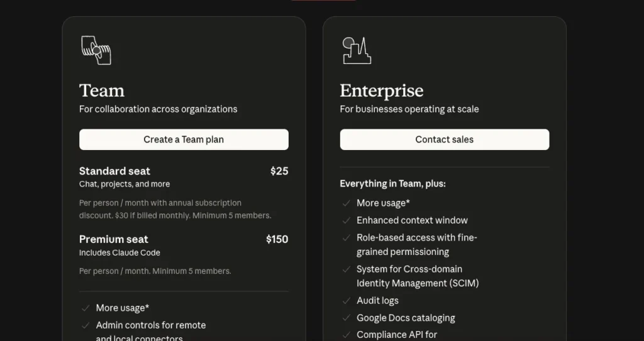
Task: Click checkmark beside Enhanced context window
Action: coord(346,220)
